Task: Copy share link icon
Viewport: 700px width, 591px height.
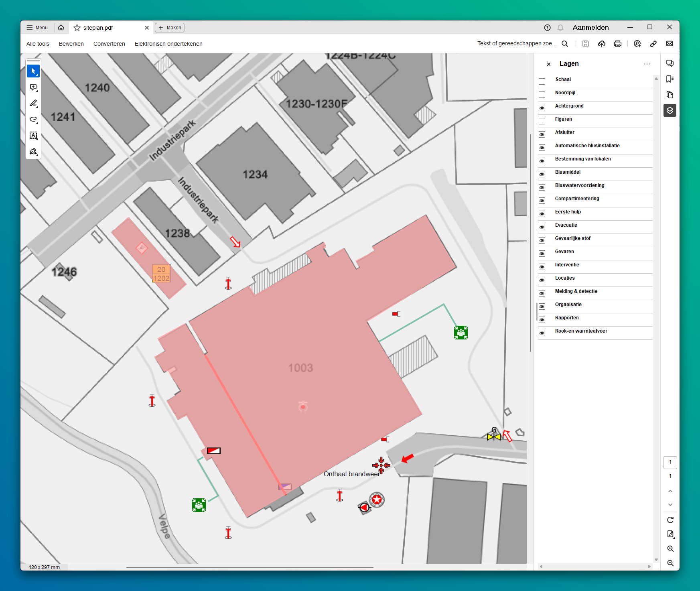Action: tap(653, 44)
